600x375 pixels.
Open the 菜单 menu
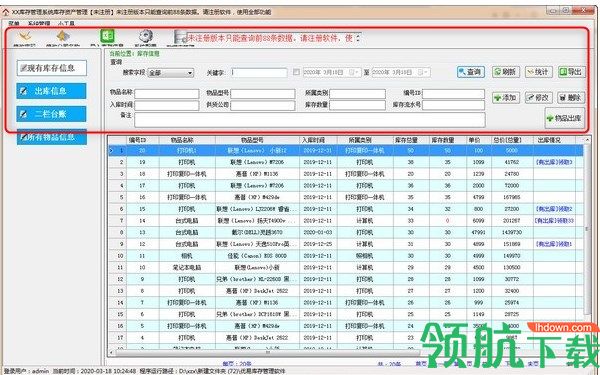tap(14, 23)
